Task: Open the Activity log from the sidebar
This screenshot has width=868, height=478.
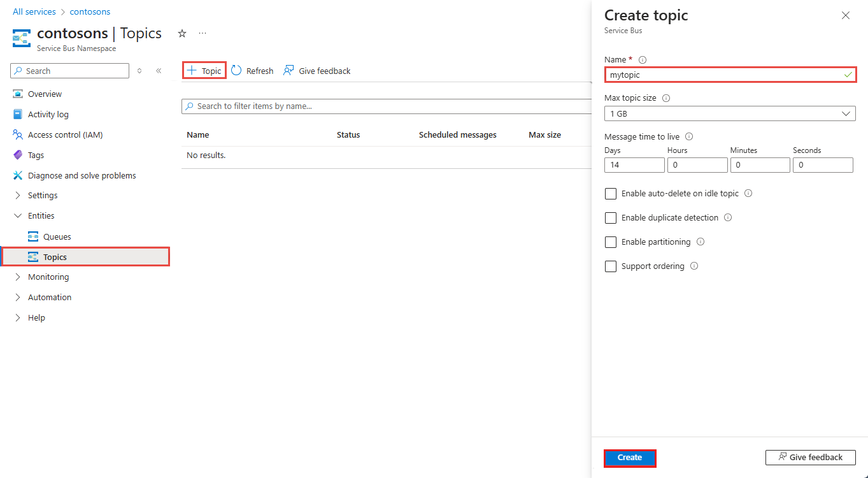Action: tap(48, 114)
